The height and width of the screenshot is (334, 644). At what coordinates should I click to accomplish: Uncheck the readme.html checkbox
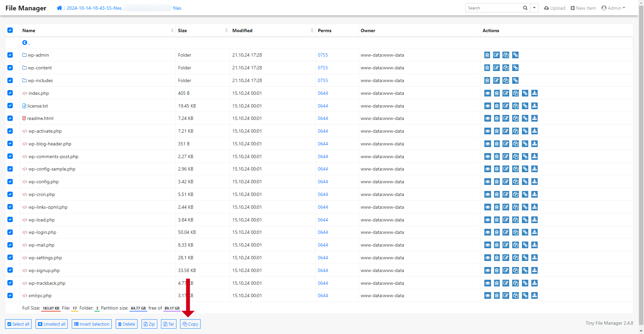[x=10, y=118]
